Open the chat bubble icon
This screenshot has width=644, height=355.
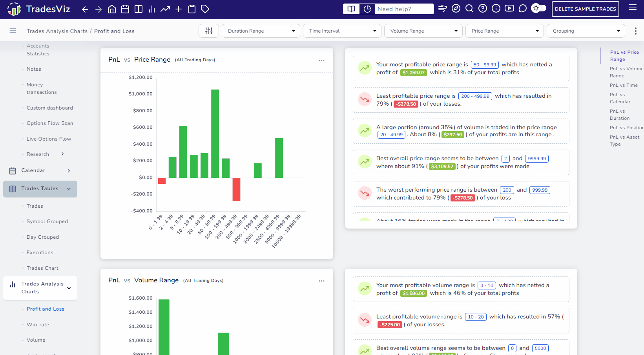[x=523, y=9]
